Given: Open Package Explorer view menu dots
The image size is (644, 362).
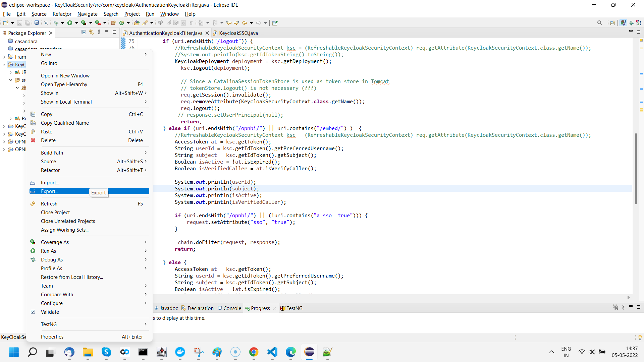Looking at the screenshot, I should [99, 32].
